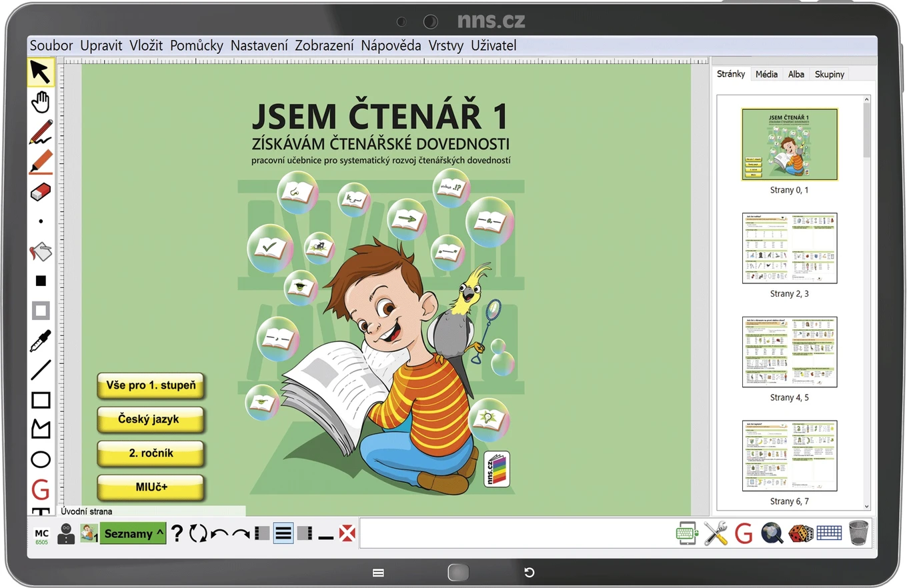Click the trash bin icon
907x588 pixels.
pos(858,533)
